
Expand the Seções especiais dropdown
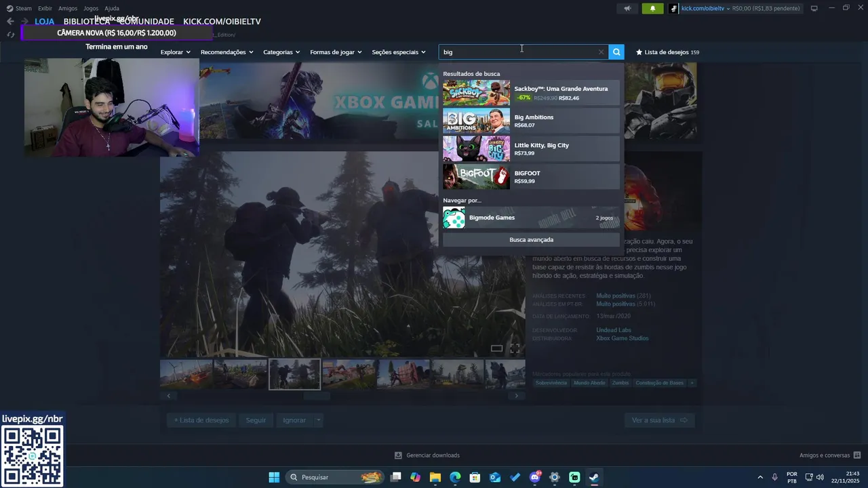point(399,52)
